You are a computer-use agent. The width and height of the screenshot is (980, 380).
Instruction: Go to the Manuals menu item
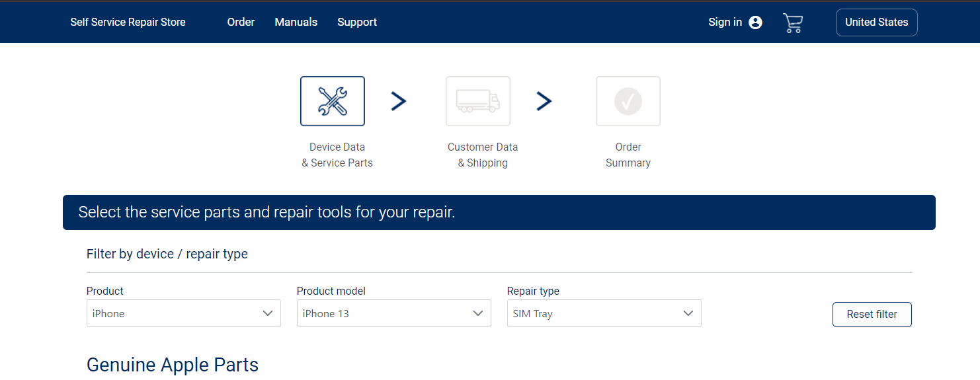[x=296, y=22]
